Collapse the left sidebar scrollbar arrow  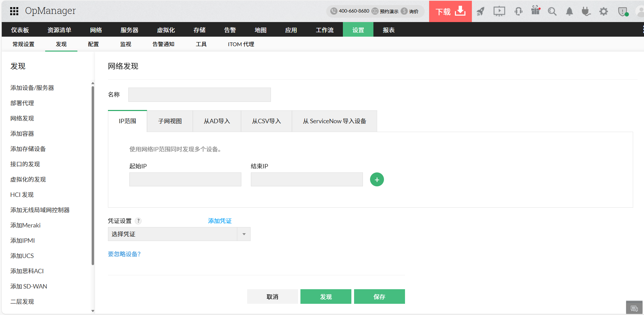click(x=93, y=311)
